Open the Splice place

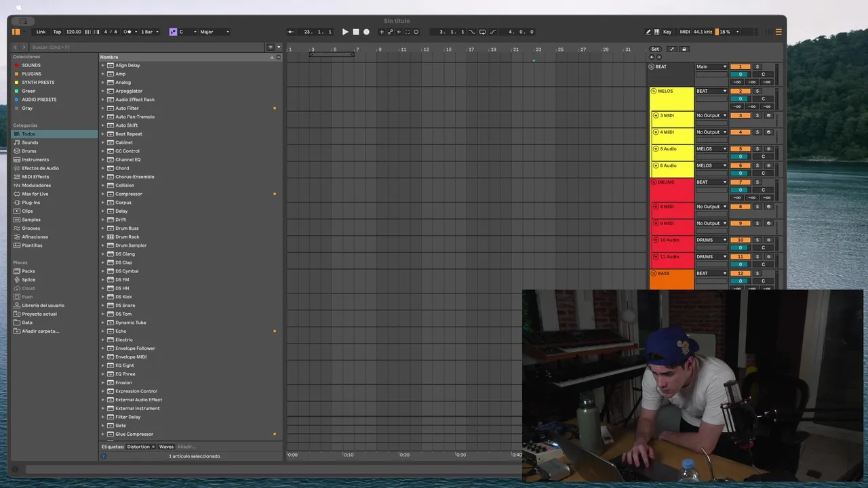[28, 279]
